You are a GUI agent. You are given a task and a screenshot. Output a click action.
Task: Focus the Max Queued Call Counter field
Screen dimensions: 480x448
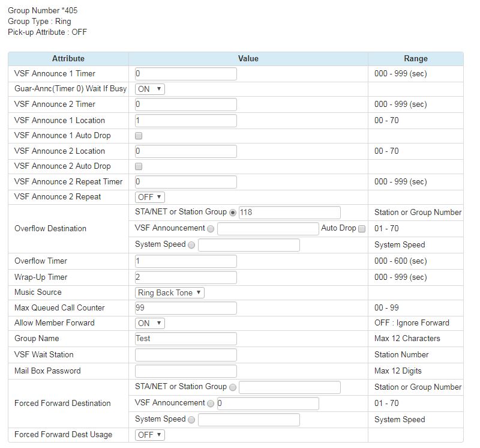pyautogui.click(x=186, y=308)
